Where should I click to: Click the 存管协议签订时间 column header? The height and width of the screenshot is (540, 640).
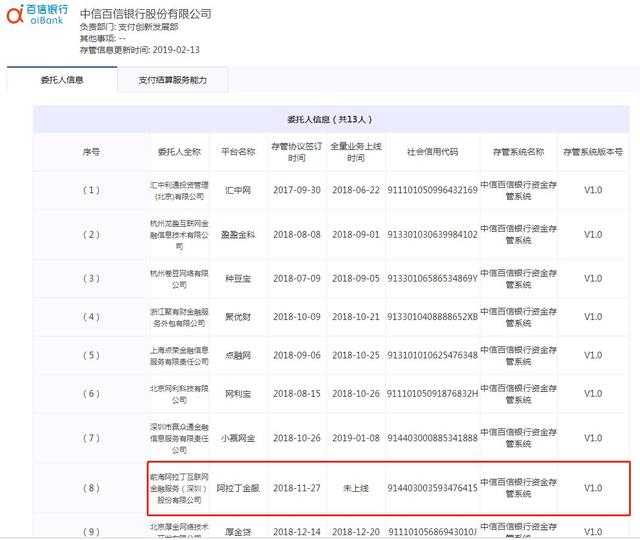pos(297,152)
